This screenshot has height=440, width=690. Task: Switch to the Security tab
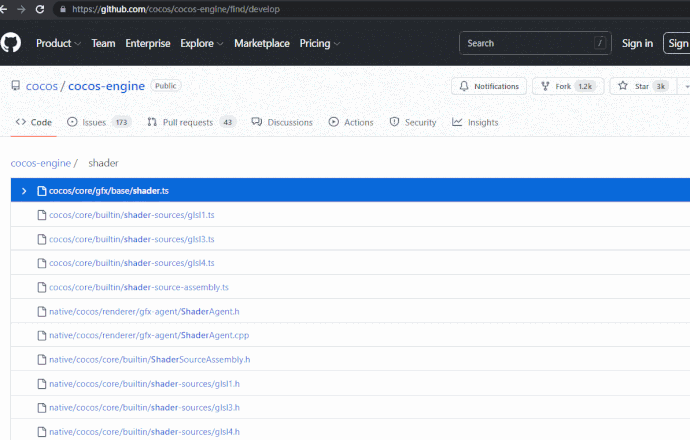click(x=413, y=122)
